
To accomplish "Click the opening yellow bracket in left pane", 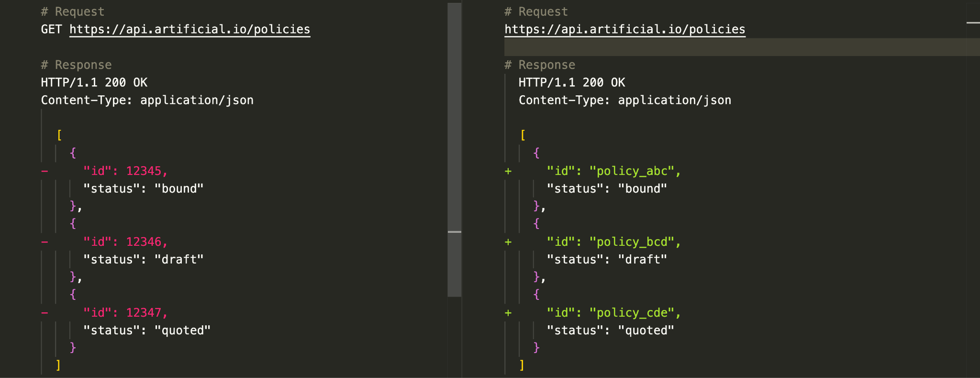I will [x=59, y=136].
